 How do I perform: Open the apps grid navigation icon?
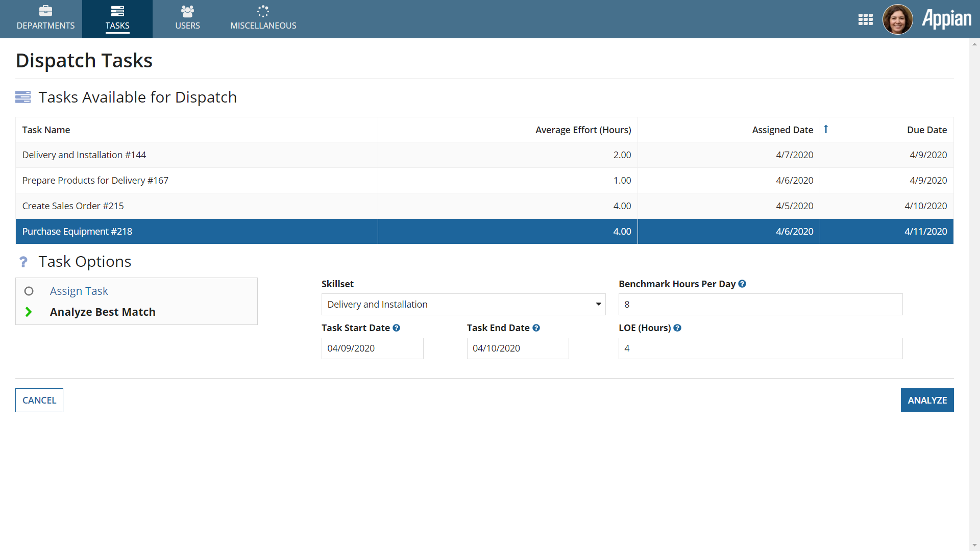(x=865, y=19)
